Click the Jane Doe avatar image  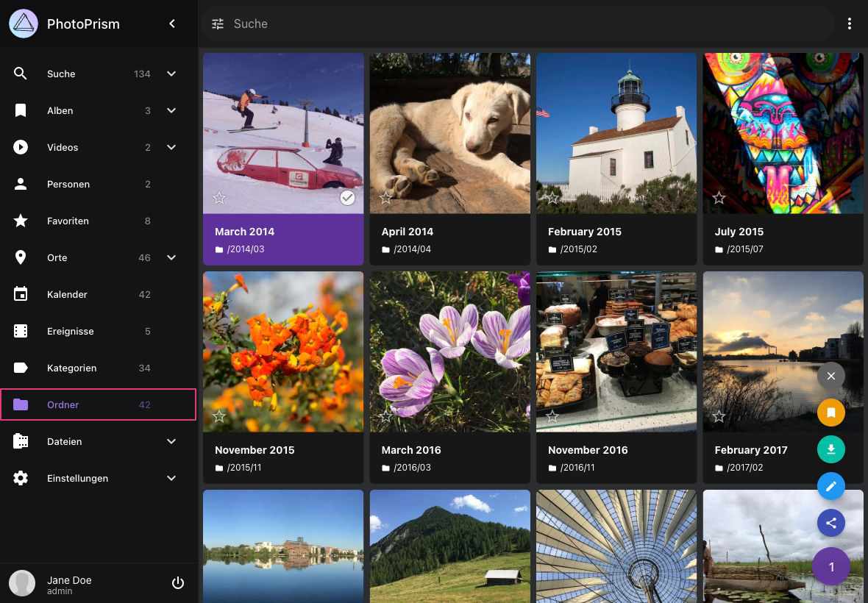tap(22, 583)
